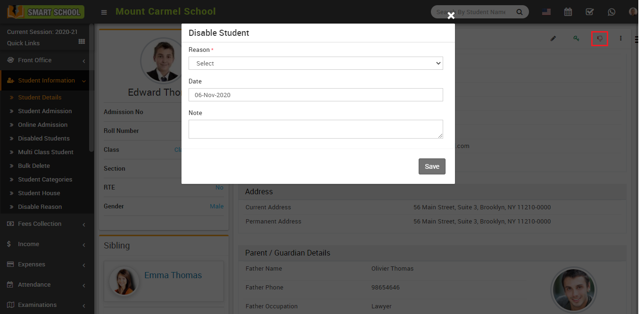Click the Date field showing 06-Nov-2020
644x314 pixels.
click(x=315, y=95)
